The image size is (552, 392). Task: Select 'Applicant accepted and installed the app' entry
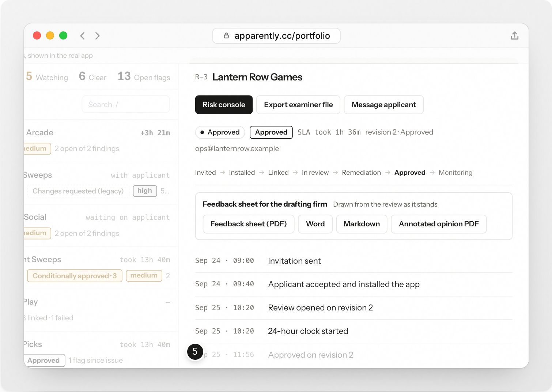tap(354, 284)
